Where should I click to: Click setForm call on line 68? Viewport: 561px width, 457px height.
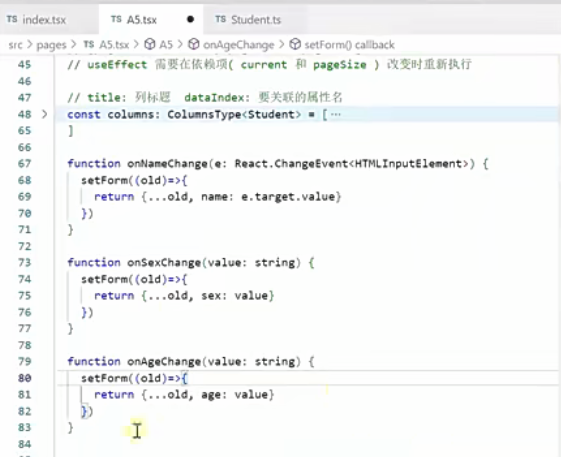(104, 180)
